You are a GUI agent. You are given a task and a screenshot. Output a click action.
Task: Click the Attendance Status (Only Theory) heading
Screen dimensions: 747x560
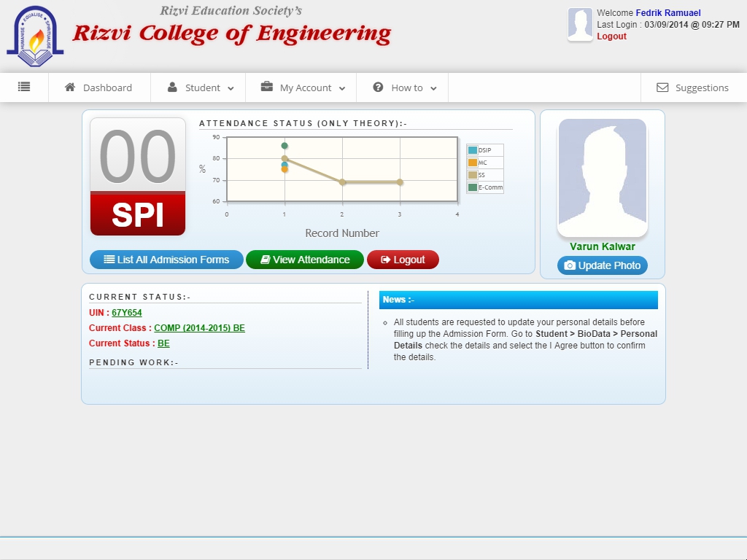tap(303, 123)
